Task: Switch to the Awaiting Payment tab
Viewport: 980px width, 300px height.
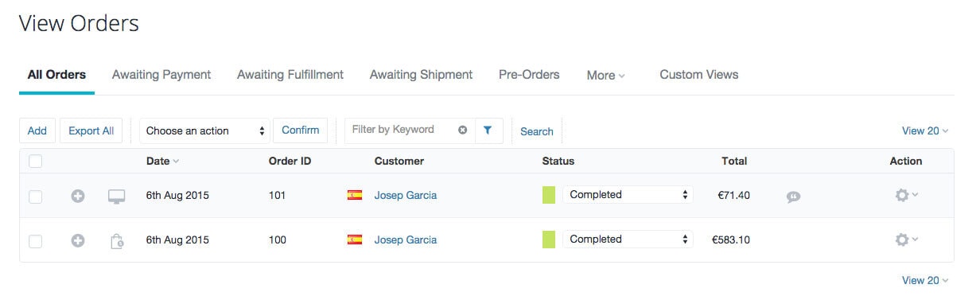Action: 161,75
